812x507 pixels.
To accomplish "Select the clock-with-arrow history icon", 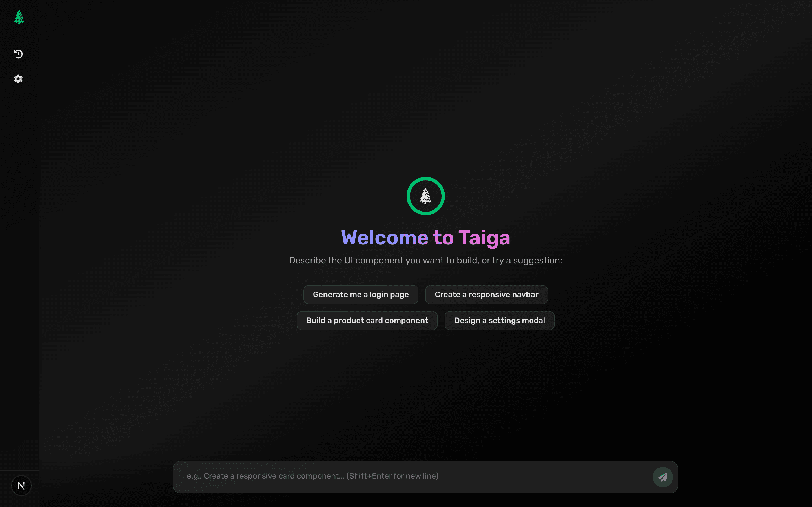I will [18, 54].
